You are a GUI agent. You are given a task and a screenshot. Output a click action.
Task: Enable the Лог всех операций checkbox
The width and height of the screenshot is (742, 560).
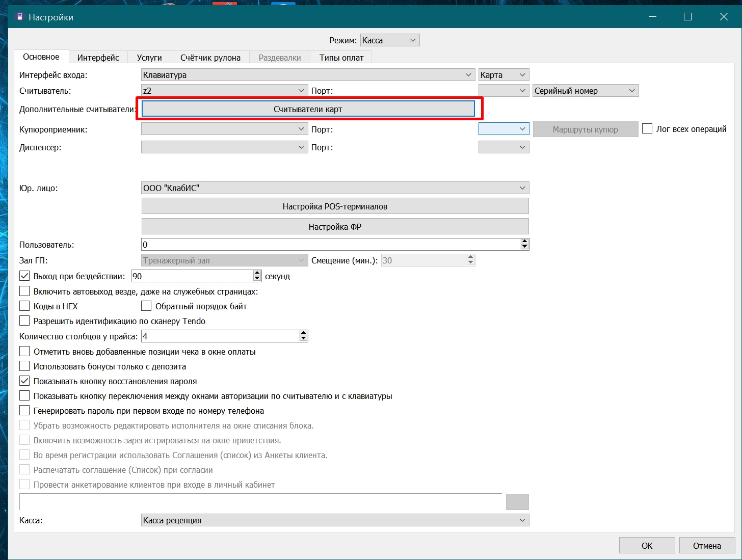click(647, 129)
